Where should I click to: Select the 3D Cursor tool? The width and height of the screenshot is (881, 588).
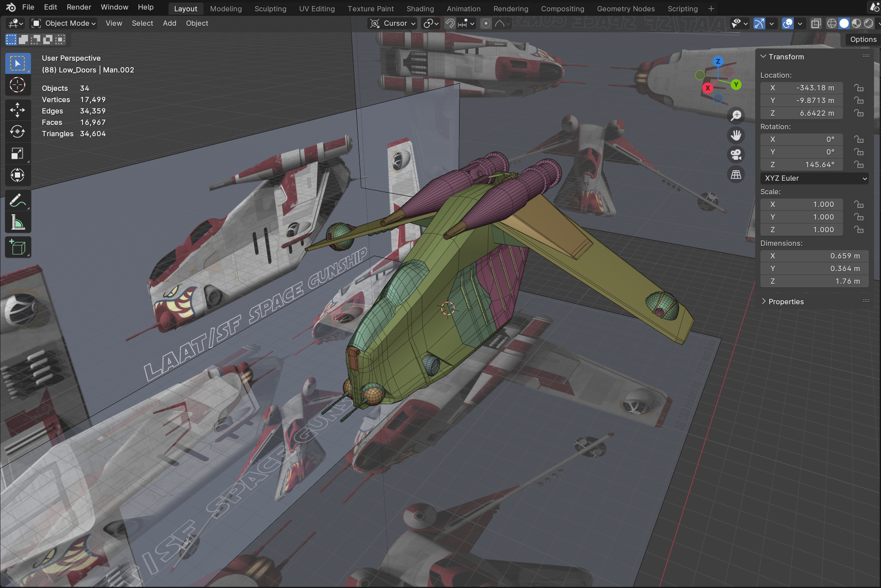tap(17, 85)
